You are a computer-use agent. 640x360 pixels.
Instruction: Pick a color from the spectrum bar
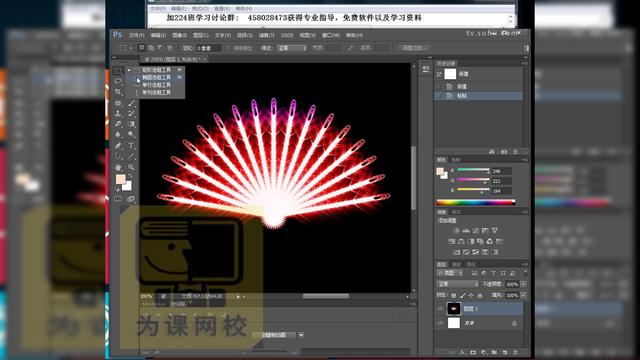[476, 202]
